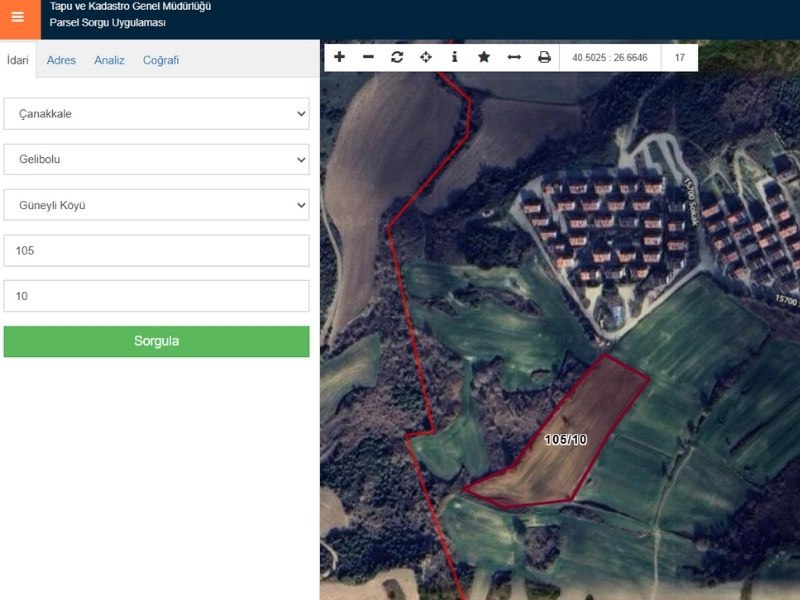Switch to the Adres tab
Viewport: 800px width, 600px height.
(61, 60)
